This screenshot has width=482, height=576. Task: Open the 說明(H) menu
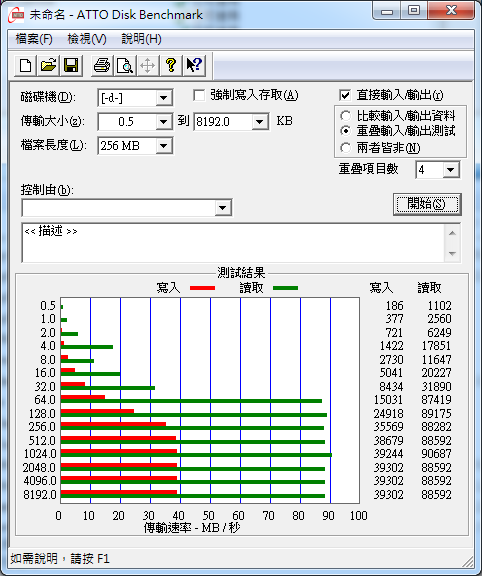(x=141, y=39)
